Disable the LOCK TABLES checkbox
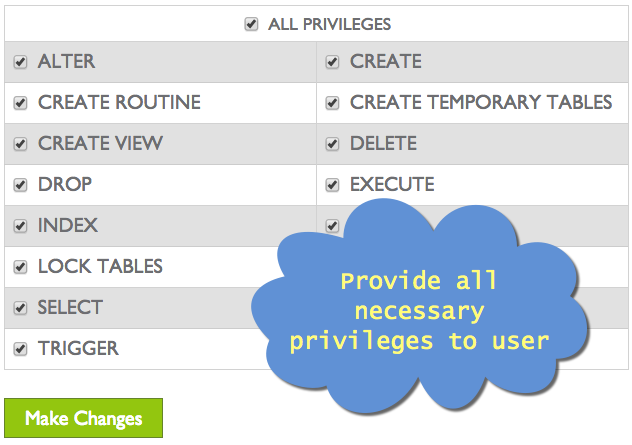Image resolution: width=632 pixels, height=445 pixels. point(20,267)
